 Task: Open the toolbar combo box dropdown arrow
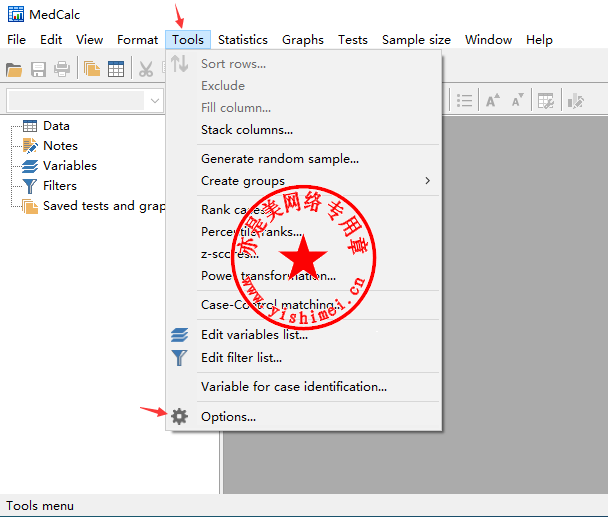click(x=155, y=101)
